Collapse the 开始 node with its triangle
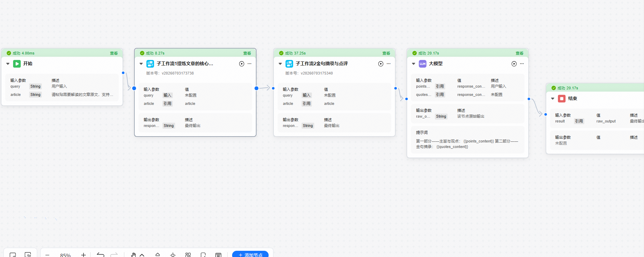The image size is (644, 257). (8, 64)
